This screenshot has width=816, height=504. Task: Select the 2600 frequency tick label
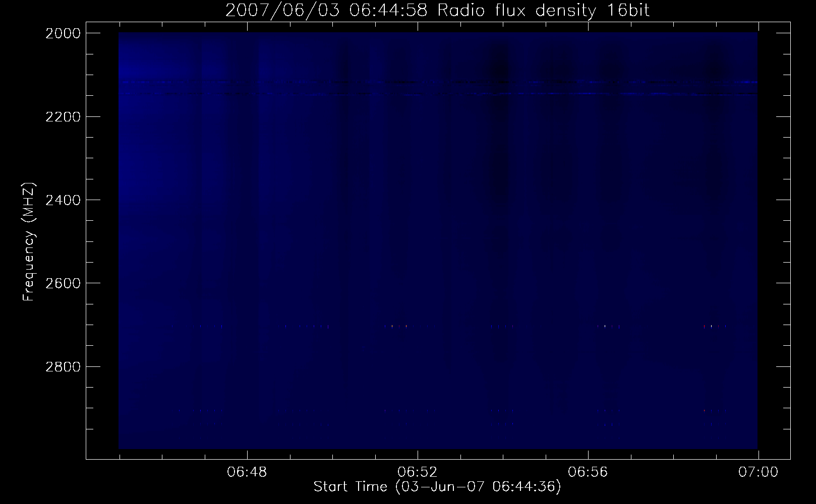click(x=63, y=283)
